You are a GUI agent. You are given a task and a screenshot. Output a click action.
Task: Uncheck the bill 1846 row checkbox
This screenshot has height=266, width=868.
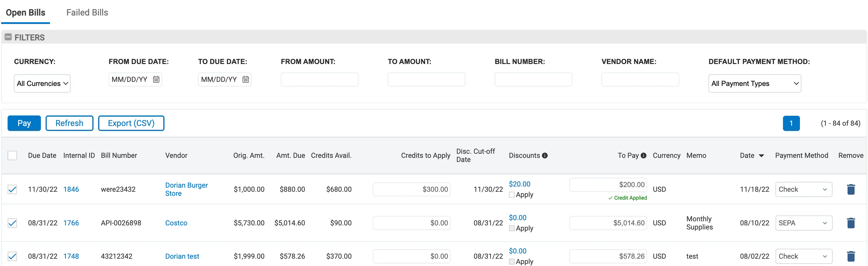12,189
